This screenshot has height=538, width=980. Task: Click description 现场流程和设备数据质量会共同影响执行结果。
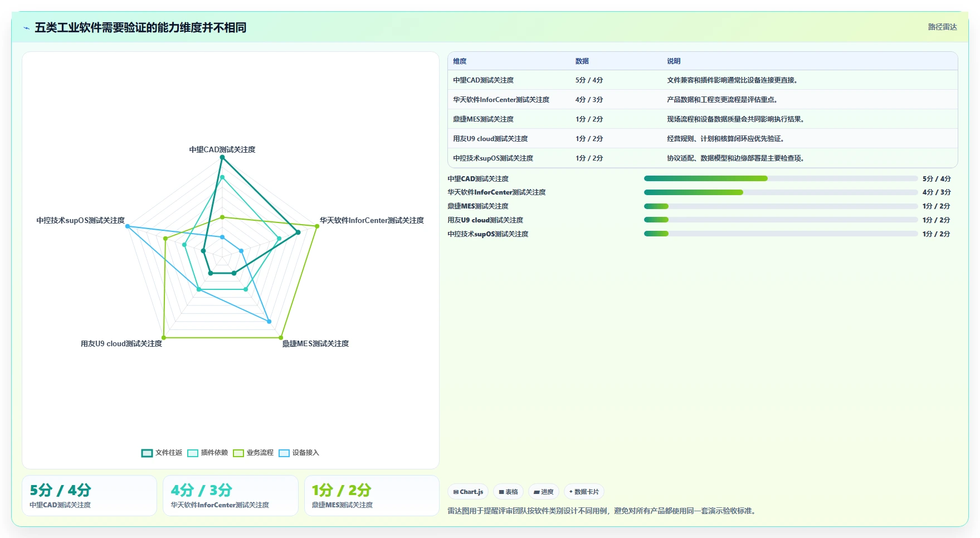coord(737,119)
